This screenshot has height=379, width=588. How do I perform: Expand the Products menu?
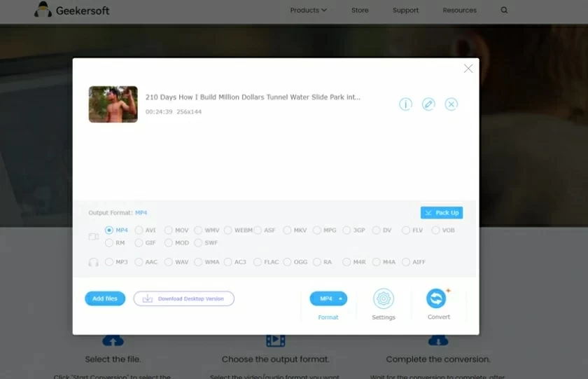tap(309, 11)
